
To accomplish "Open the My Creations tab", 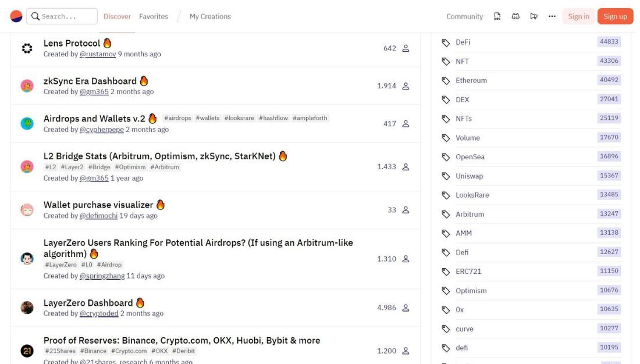I will pos(210,16).
